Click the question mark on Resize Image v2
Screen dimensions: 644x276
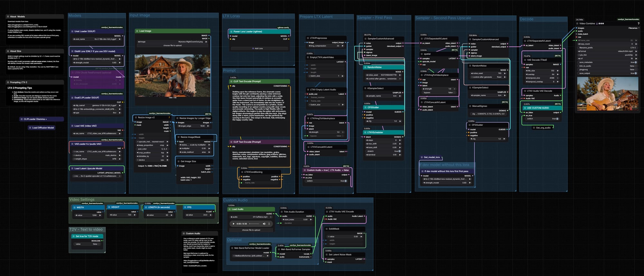(169, 117)
